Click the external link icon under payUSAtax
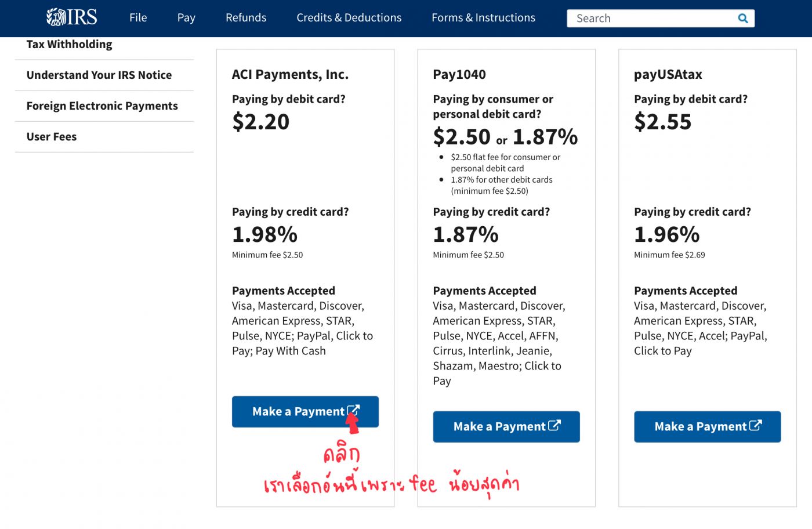Image resolution: width=812 pixels, height=529 pixels. click(x=755, y=426)
